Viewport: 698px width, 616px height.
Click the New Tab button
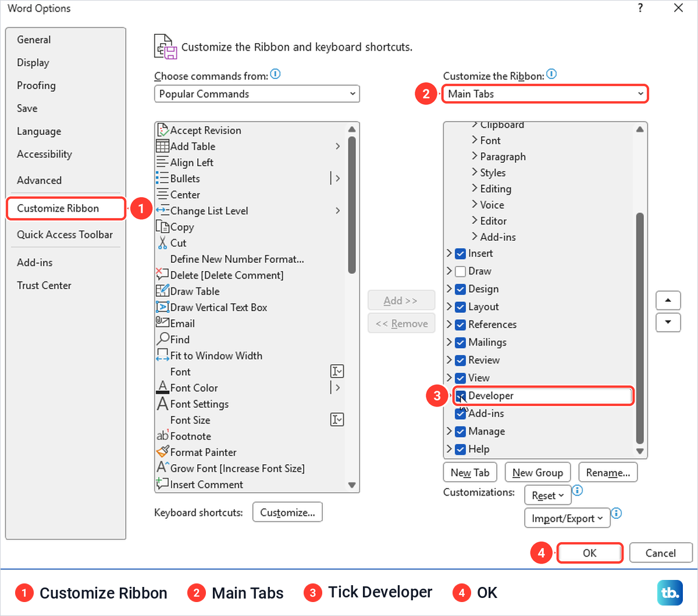point(470,473)
